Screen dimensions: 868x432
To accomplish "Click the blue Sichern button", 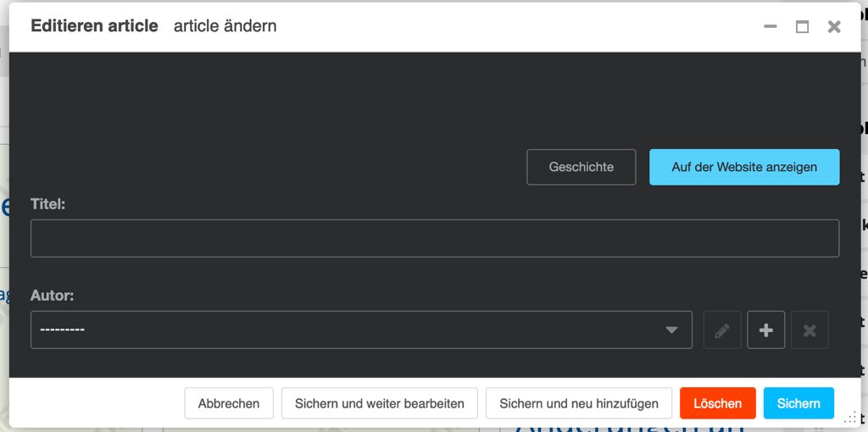I will (x=798, y=403).
